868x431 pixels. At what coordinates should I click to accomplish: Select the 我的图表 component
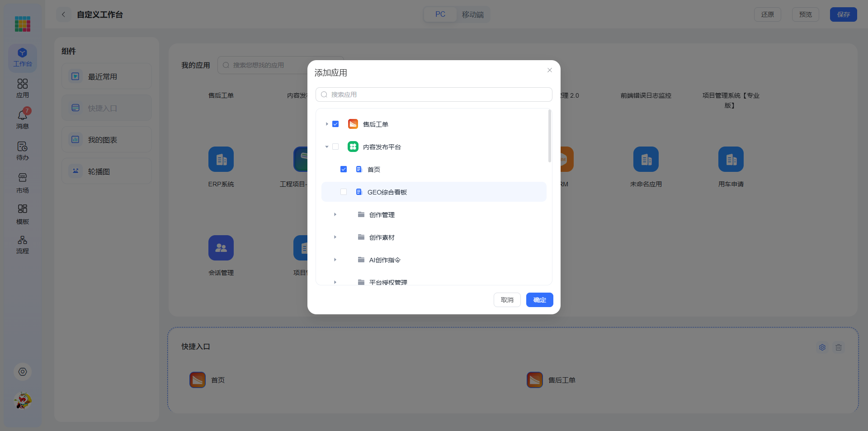(x=107, y=140)
